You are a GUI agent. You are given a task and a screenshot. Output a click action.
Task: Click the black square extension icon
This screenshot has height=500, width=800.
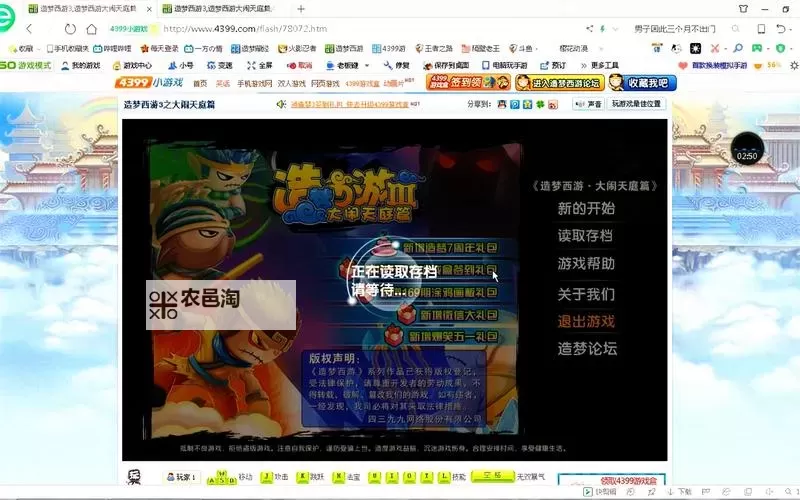[695, 48]
